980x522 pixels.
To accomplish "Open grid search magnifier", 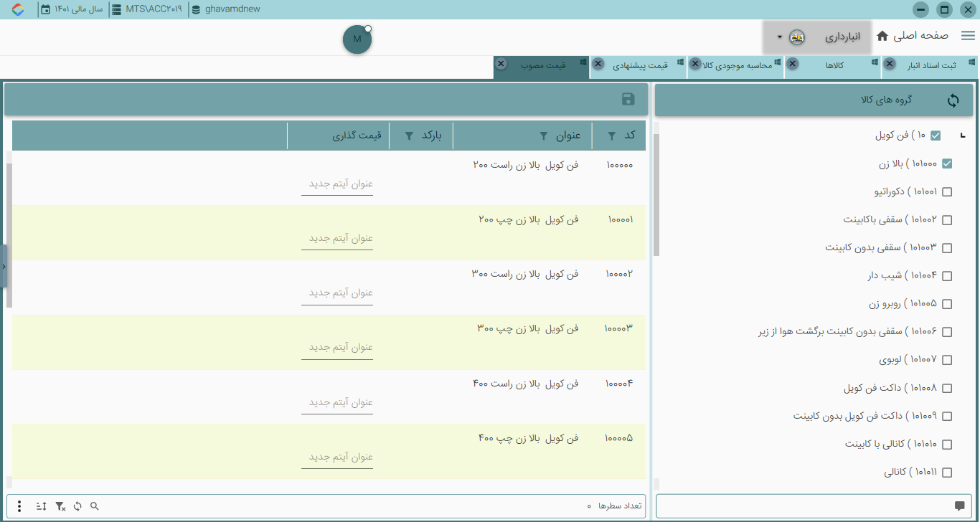I will (x=94, y=506).
